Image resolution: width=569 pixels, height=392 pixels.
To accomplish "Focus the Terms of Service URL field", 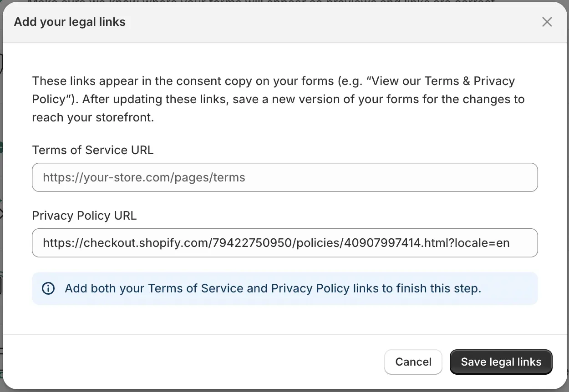I will [x=285, y=177].
